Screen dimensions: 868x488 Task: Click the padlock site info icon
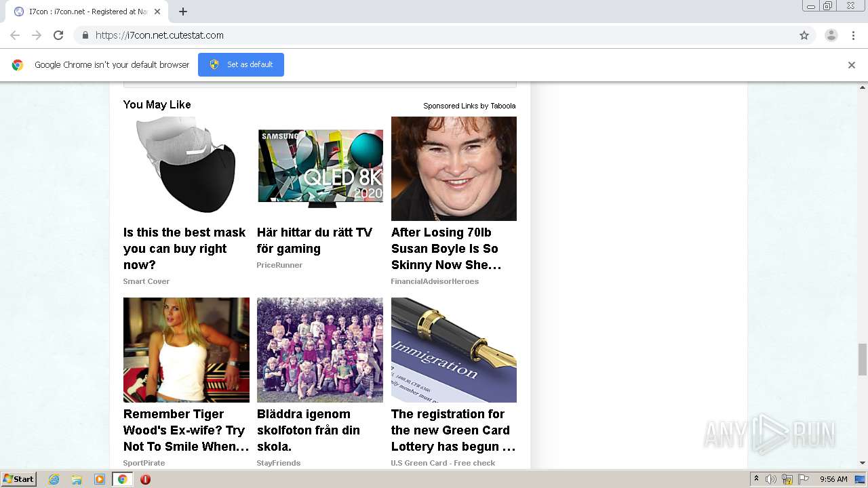[85, 35]
